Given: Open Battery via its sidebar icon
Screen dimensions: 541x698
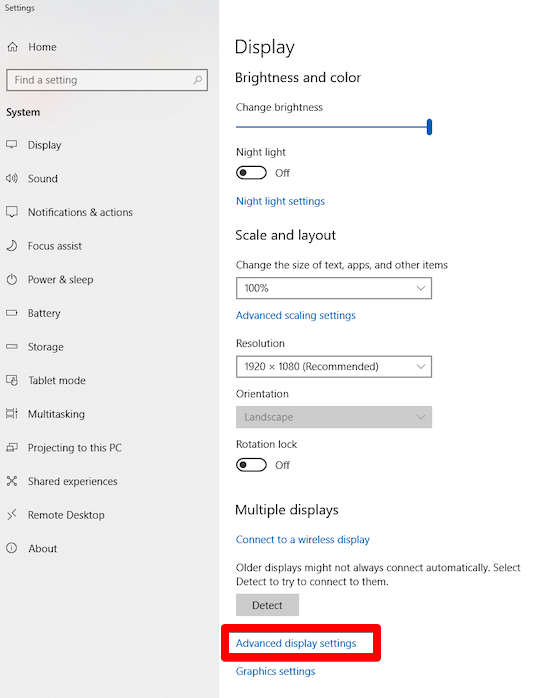Looking at the screenshot, I should click(12, 313).
